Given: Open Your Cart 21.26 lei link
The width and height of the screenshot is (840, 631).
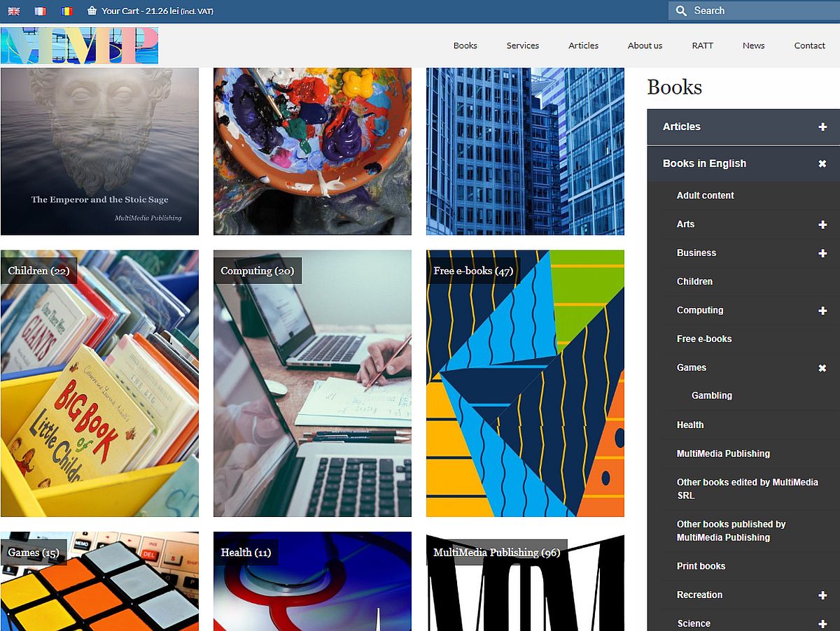Looking at the screenshot, I should tap(157, 11).
